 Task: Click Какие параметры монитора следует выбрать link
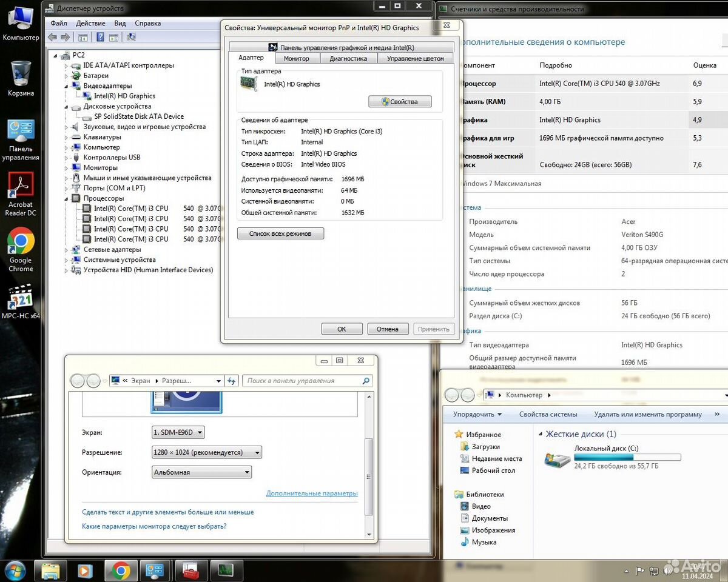154,526
